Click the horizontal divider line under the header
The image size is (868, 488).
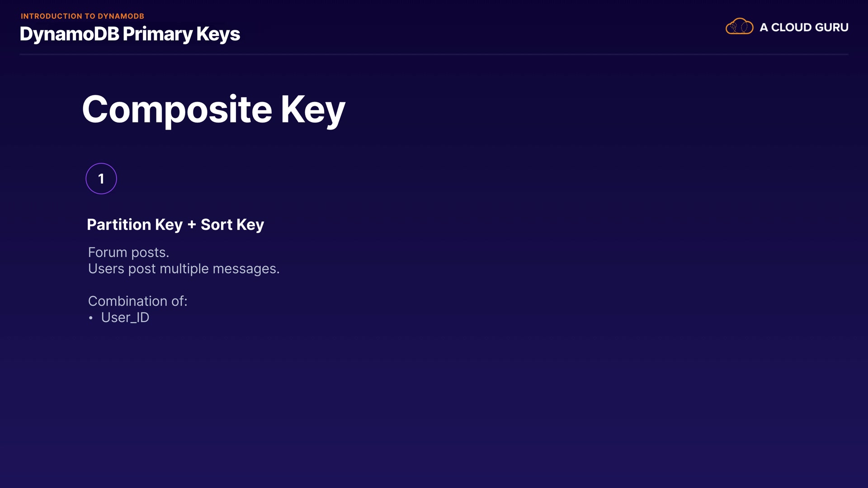[x=434, y=54]
